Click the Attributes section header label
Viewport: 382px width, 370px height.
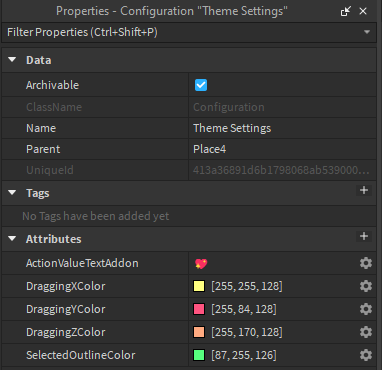[54, 239]
